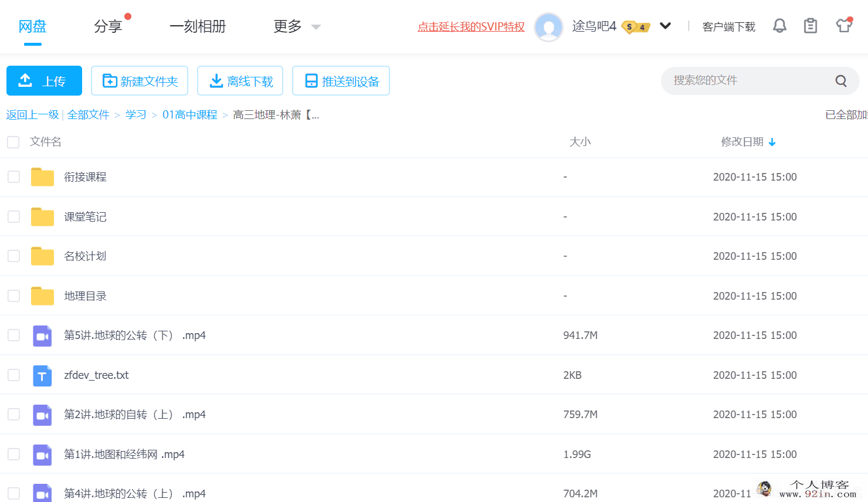Click the notification bell icon
The width and height of the screenshot is (868, 502).
(779, 26)
